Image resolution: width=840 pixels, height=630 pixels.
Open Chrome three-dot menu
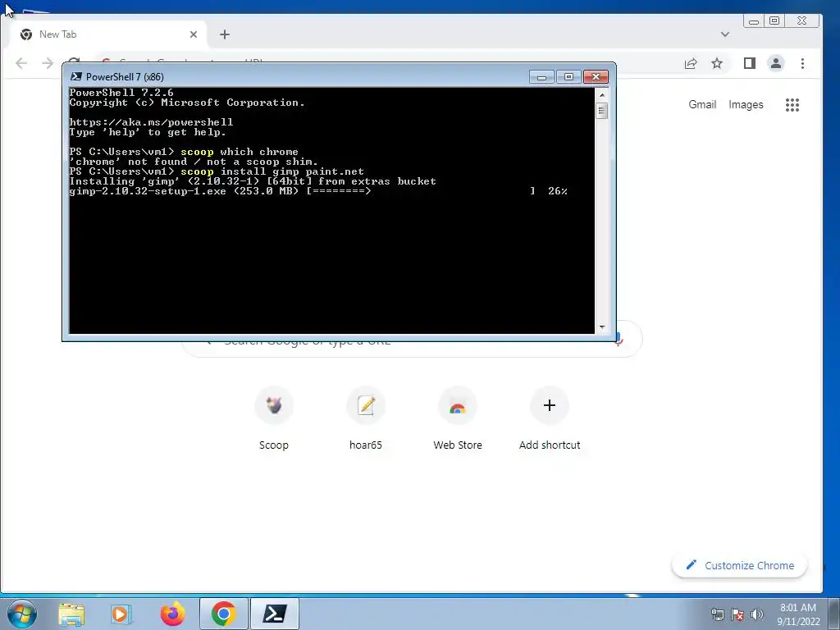coord(802,63)
